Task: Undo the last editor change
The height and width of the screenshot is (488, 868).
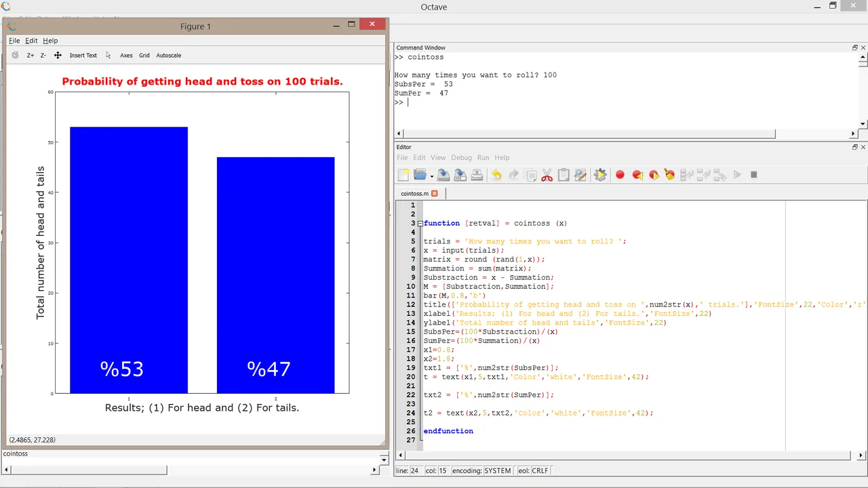Action: tap(496, 175)
